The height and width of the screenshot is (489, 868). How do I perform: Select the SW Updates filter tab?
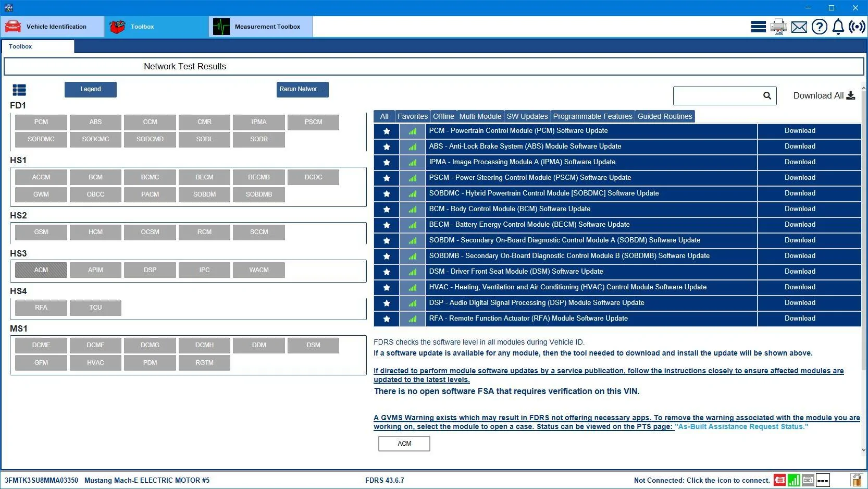pos(527,116)
